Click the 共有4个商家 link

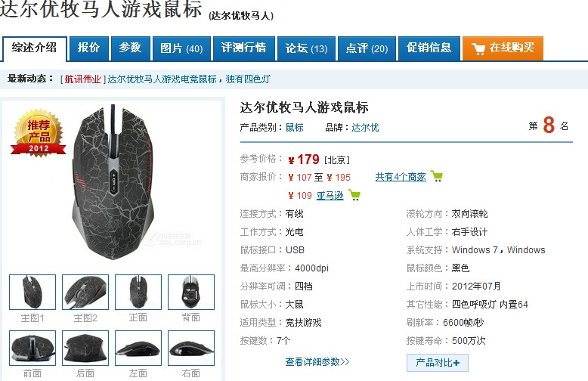coord(401,177)
